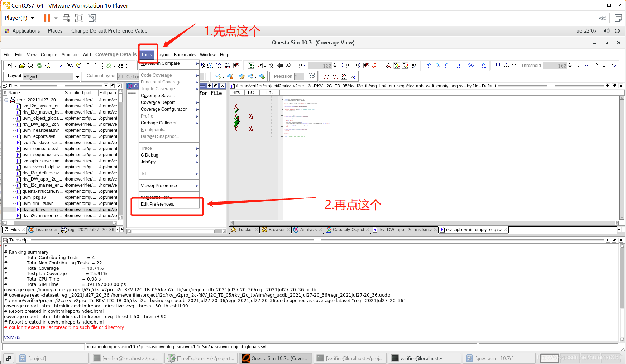Click the Files pane vertical scrollbar
Image resolution: width=626 pixels, height=364 pixels.
click(121, 154)
